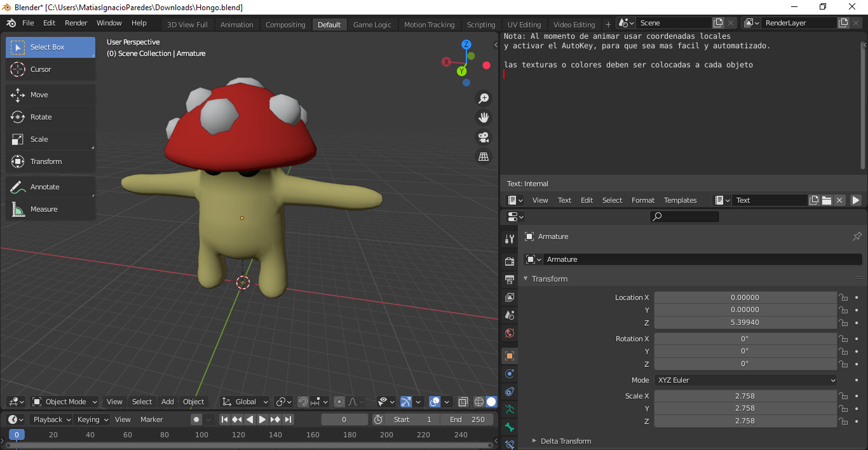Toggle X-Ray shading in the viewport
Screen dimensions: 868x450
pyautogui.click(x=462, y=402)
